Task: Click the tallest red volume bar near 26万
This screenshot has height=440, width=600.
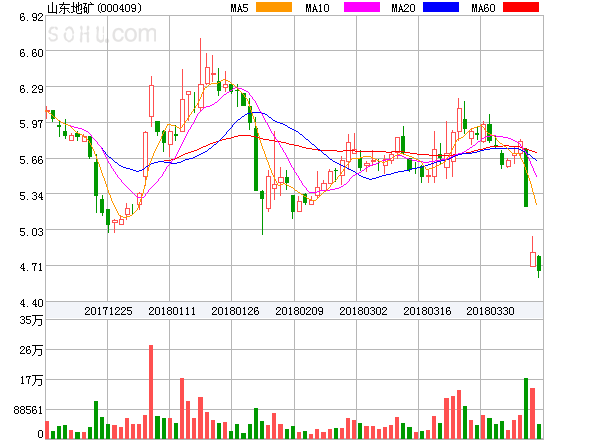Action: [x=151, y=392]
